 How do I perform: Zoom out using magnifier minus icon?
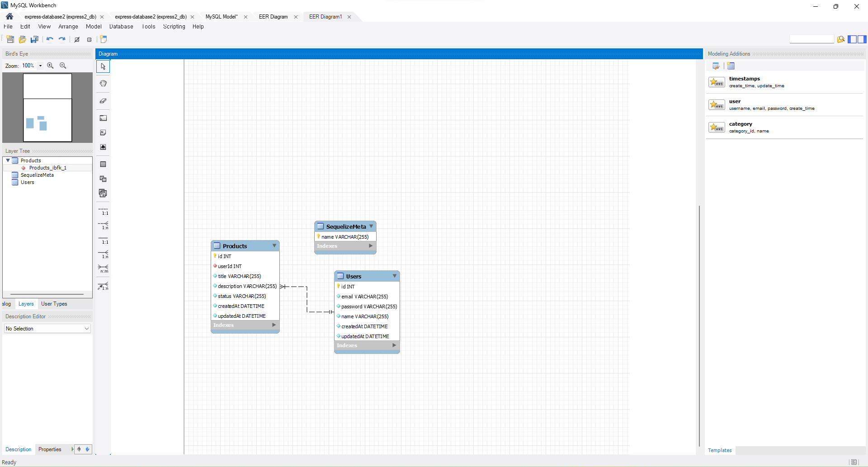click(63, 66)
